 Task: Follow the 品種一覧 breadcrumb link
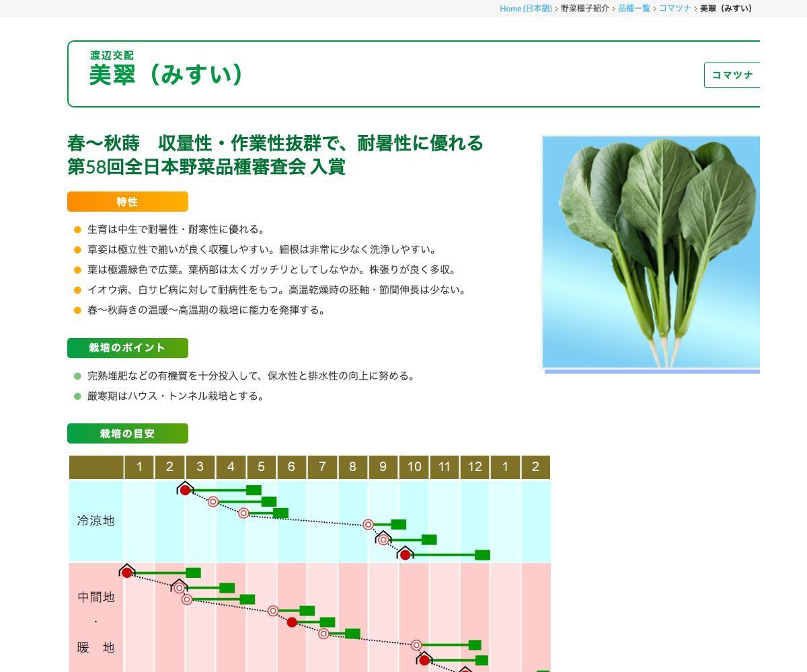click(x=633, y=9)
